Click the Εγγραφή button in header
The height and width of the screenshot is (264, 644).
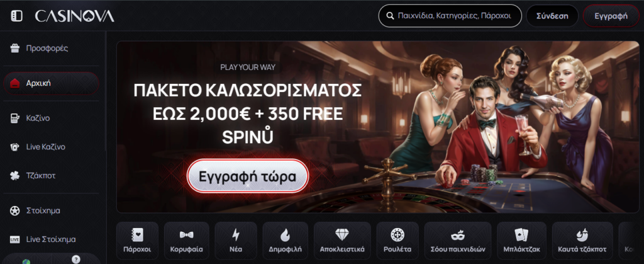click(611, 16)
